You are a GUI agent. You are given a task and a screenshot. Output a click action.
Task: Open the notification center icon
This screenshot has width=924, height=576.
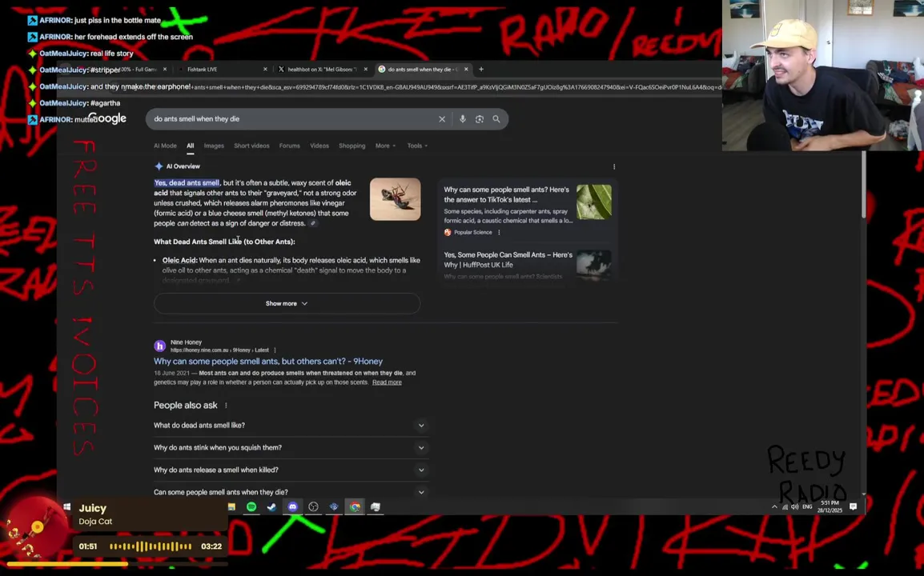click(x=854, y=506)
